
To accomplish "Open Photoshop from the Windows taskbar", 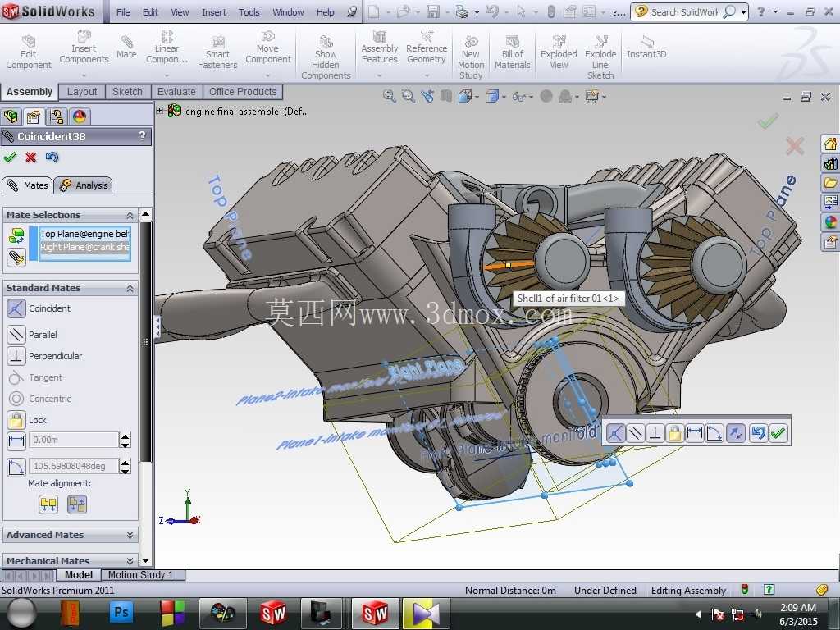I will (x=121, y=612).
